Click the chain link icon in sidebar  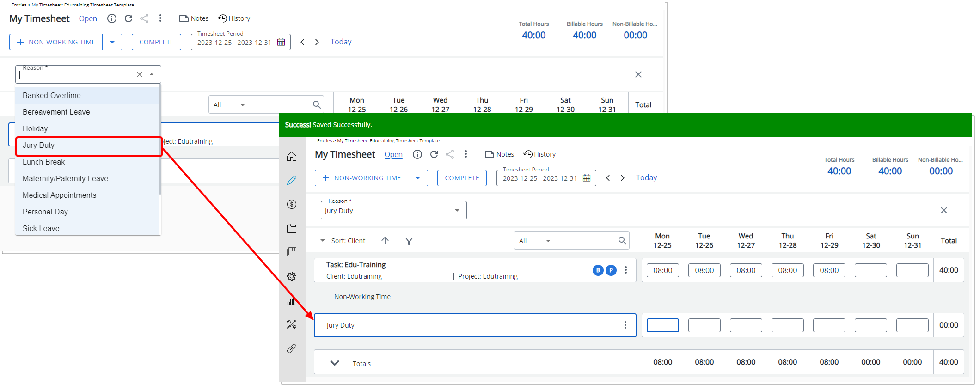pyautogui.click(x=292, y=348)
